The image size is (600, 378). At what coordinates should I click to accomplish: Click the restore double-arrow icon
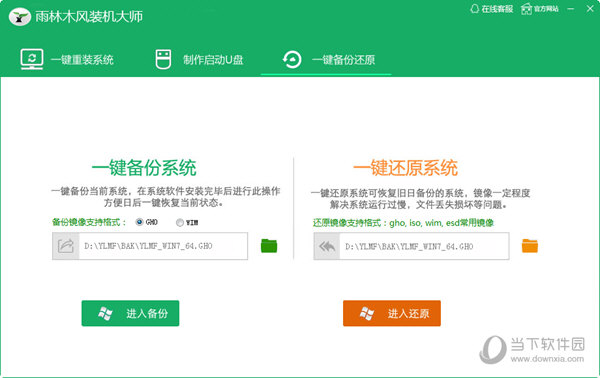point(327,246)
